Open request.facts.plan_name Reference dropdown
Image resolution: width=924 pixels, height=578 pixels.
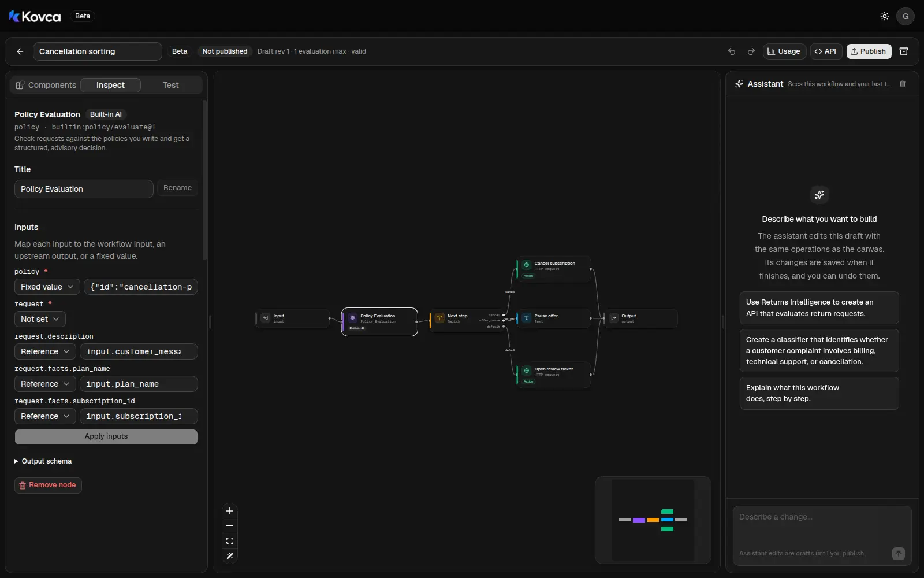45,384
